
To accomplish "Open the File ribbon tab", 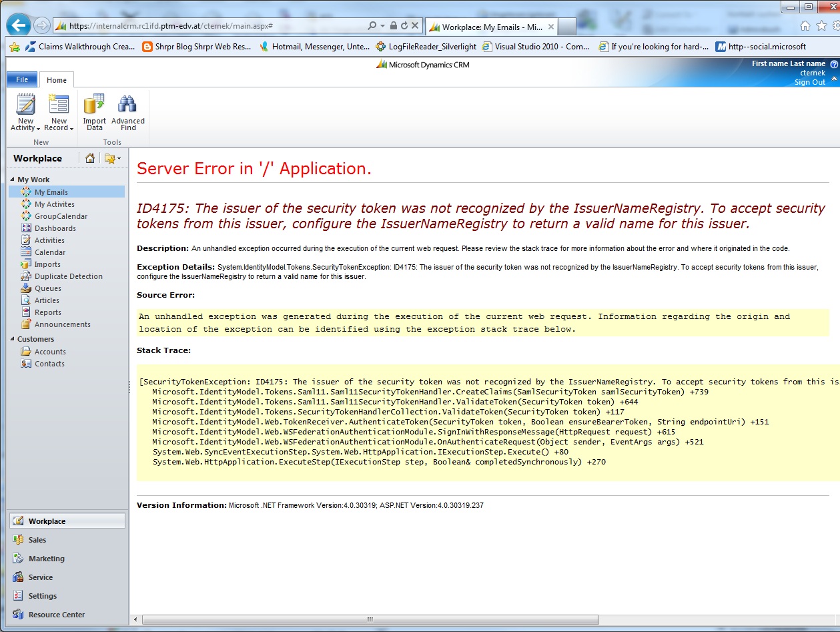I will [x=22, y=79].
